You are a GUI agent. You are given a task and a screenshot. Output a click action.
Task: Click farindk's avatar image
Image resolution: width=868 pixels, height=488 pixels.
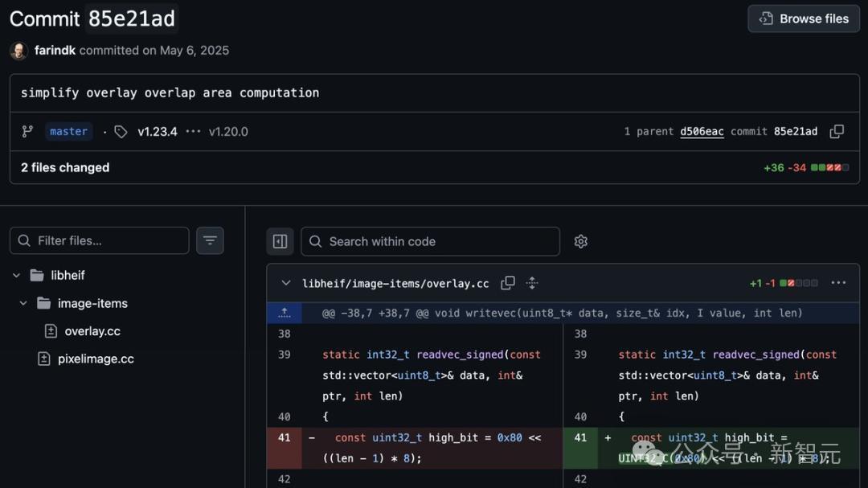18,51
